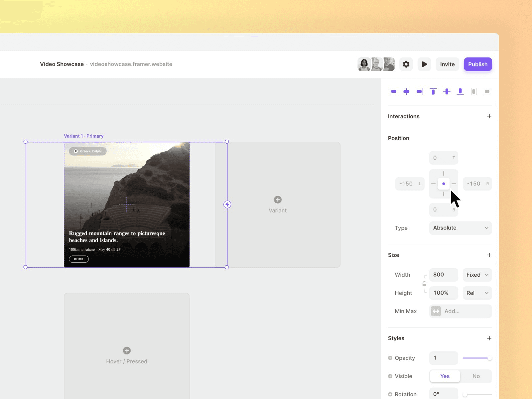
Task: Click the Invite button
Action: click(x=447, y=64)
